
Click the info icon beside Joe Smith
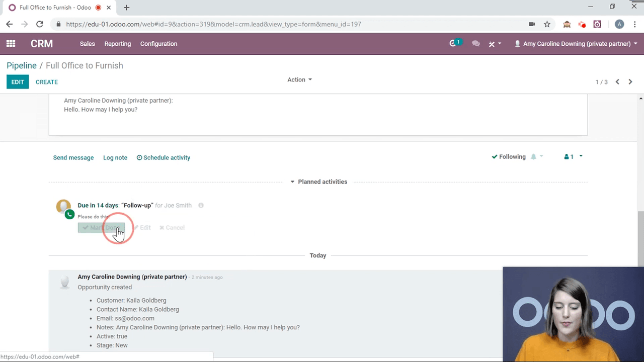[x=201, y=206]
